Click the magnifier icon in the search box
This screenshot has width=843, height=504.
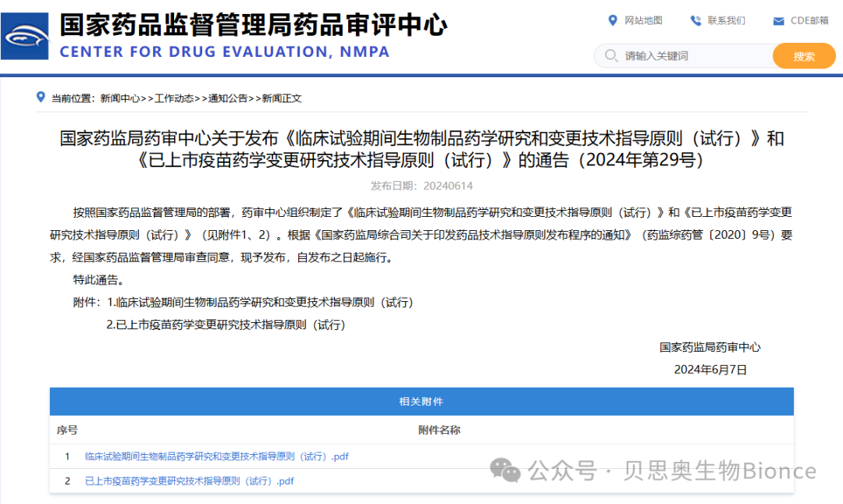[611, 55]
